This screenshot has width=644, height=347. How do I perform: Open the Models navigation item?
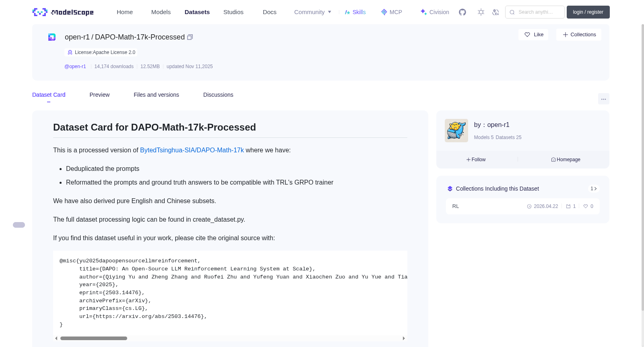click(161, 12)
